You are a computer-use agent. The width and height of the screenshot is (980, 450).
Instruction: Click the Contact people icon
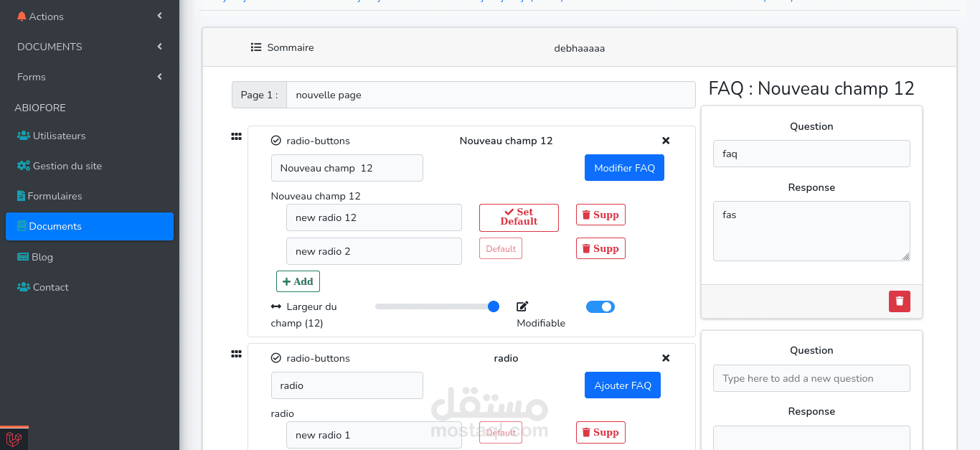(24, 287)
